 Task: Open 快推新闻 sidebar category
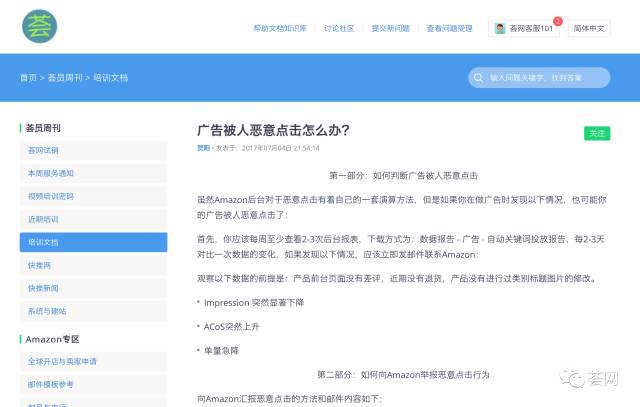click(x=93, y=288)
